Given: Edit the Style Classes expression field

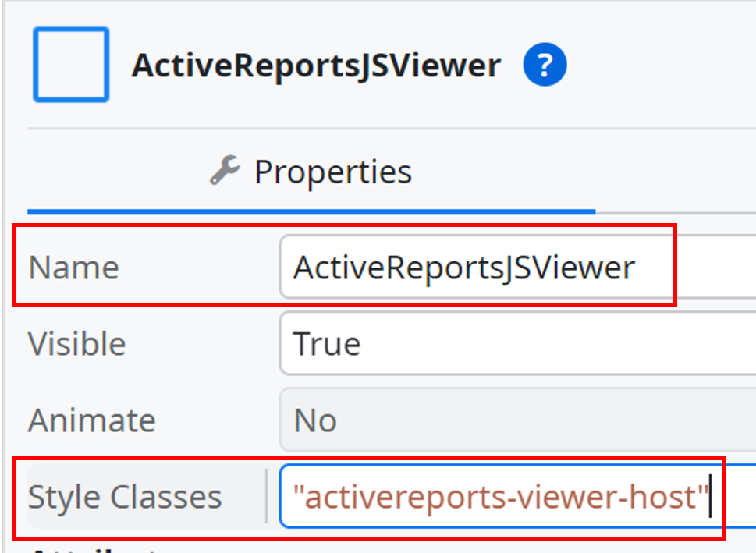Looking at the screenshot, I should click(517, 496).
